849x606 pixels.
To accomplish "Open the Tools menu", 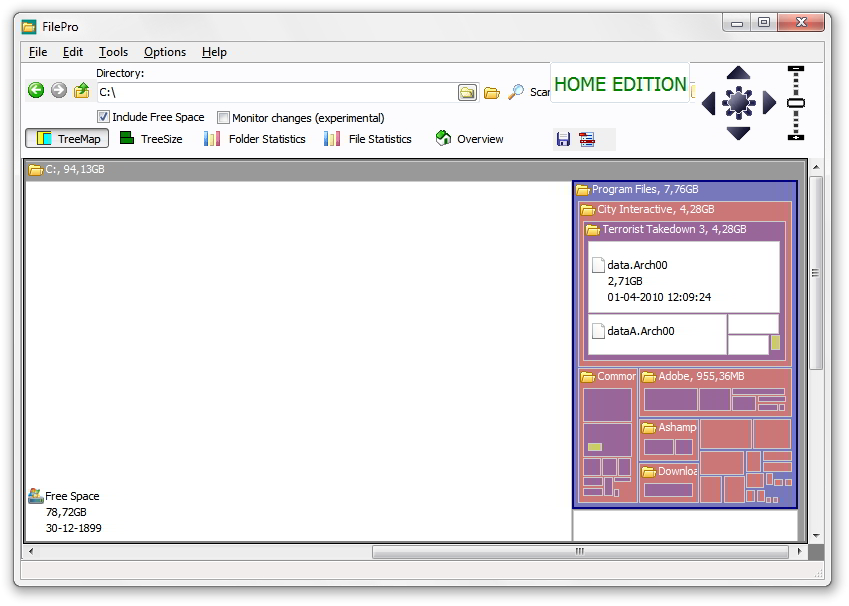I will click(x=113, y=52).
